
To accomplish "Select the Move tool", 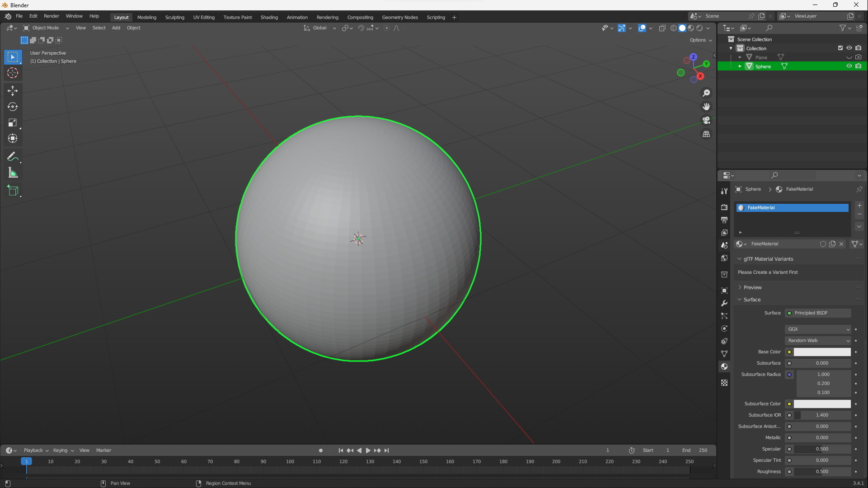I will point(13,91).
